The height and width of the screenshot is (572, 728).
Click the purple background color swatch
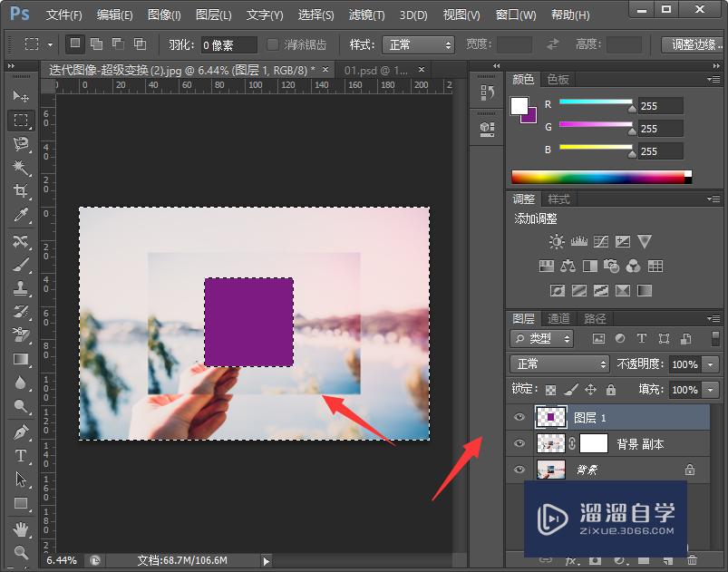(x=530, y=117)
